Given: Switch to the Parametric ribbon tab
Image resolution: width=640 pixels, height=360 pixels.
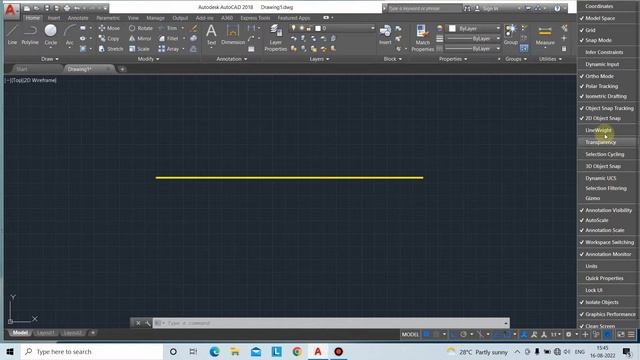Looking at the screenshot, I should (x=108, y=18).
